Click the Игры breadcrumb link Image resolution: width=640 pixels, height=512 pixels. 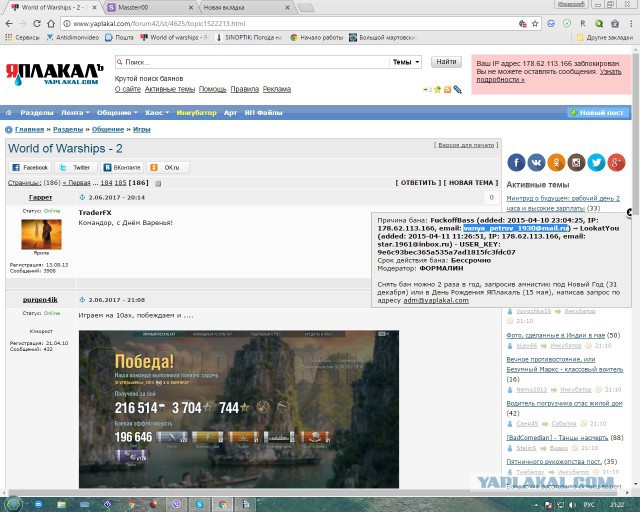(x=142, y=129)
